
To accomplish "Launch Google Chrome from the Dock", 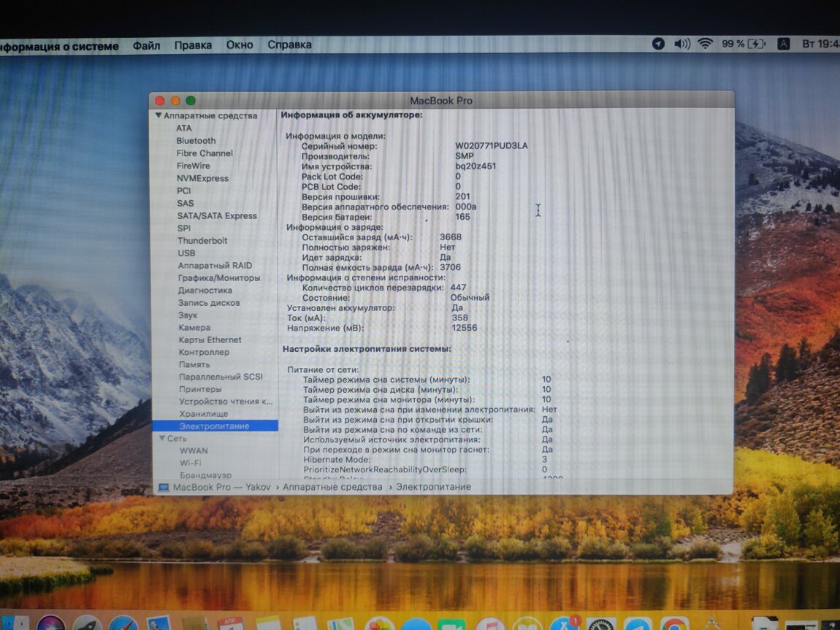I will click(674, 623).
